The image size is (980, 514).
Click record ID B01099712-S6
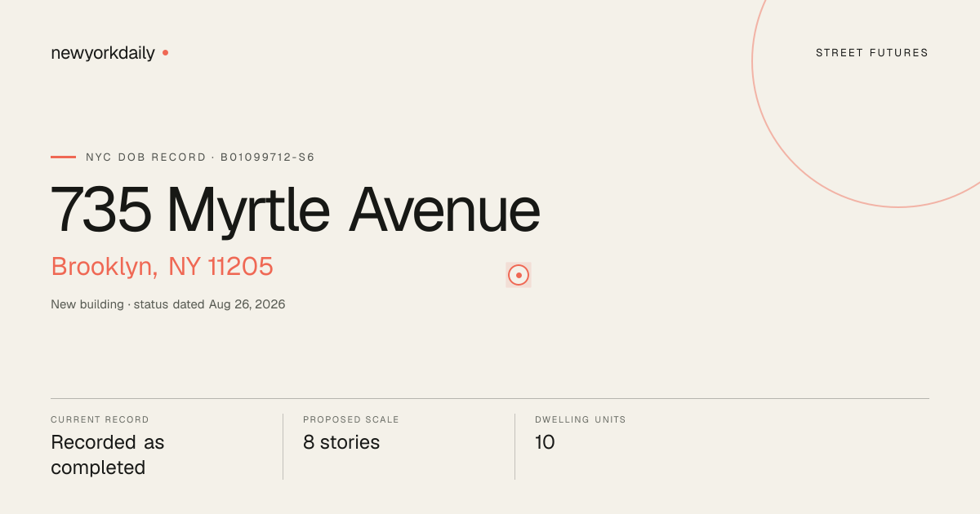coord(268,157)
